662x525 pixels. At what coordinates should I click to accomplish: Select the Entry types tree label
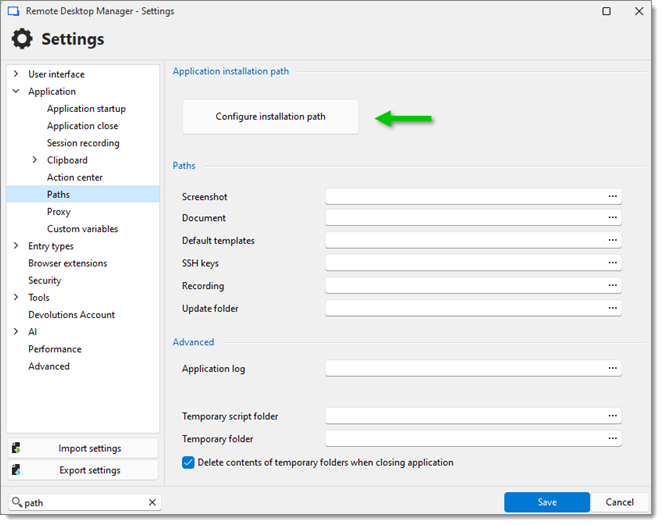pyautogui.click(x=51, y=246)
